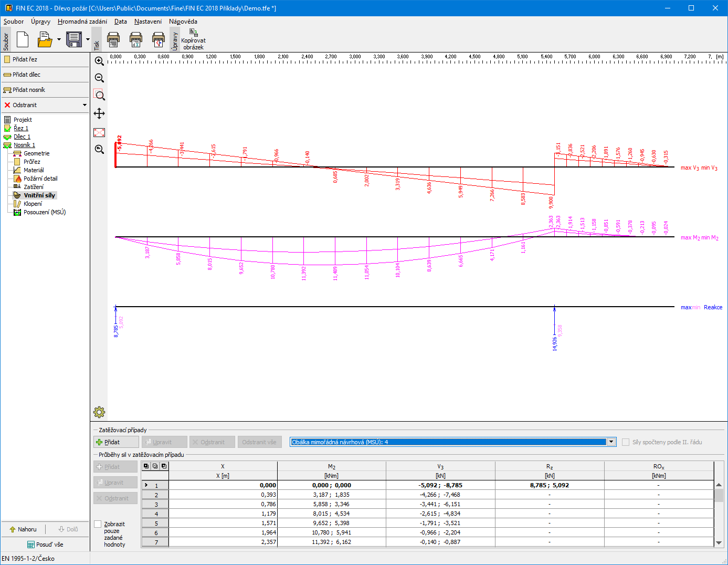Click Nahoru move-up button
The width and height of the screenshot is (728, 565).
tap(23, 529)
